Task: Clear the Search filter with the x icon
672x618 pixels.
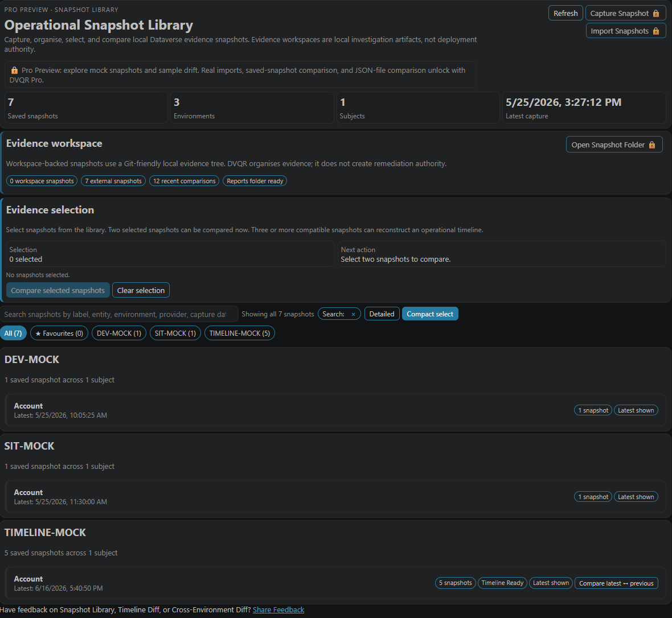Action: [x=353, y=314]
